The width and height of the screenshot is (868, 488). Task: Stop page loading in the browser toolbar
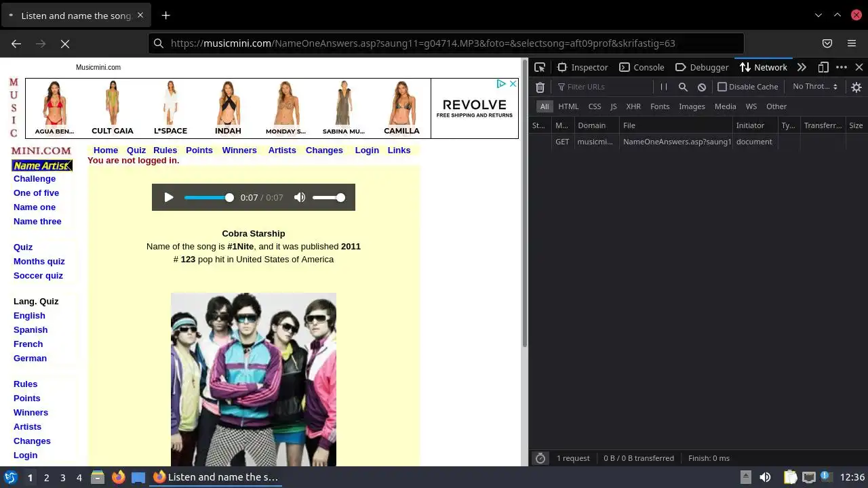click(x=65, y=43)
